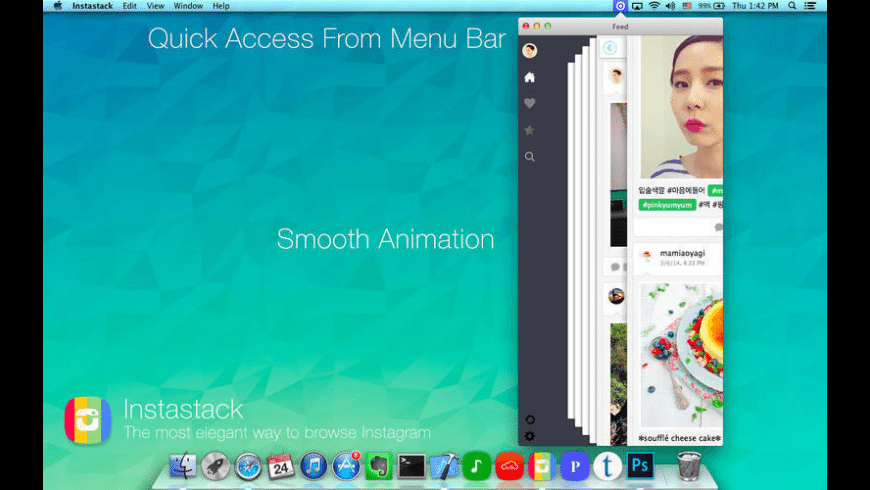This screenshot has width=870, height=490.
Task: Open the Popular star icon in the sidebar
Action: 529,130
